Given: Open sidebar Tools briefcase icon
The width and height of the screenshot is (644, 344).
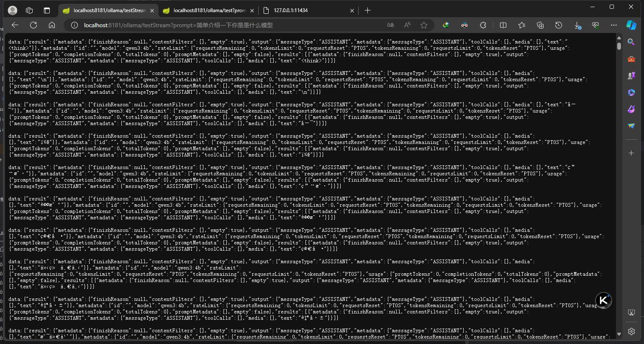Looking at the screenshot, I should [631, 59].
